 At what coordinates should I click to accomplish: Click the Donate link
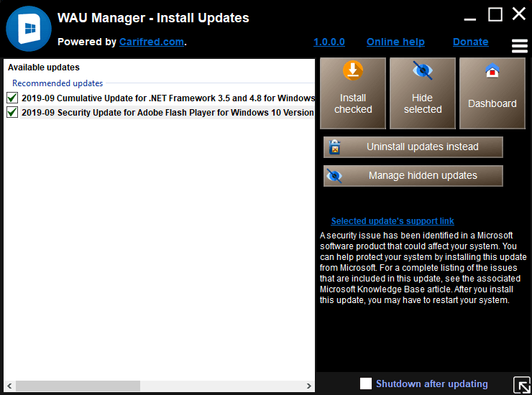[x=470, y=42]
